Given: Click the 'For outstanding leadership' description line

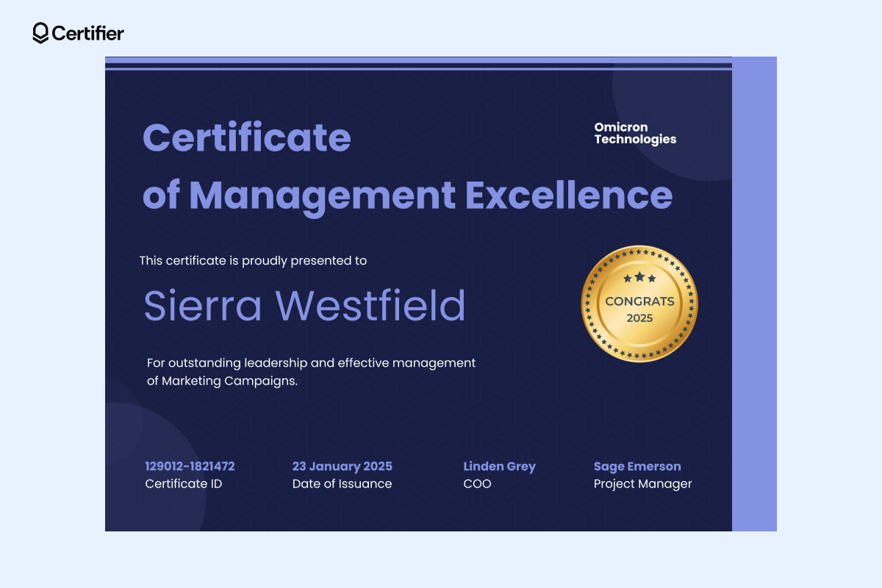Looking at the screenshot, I should (311, 363).
